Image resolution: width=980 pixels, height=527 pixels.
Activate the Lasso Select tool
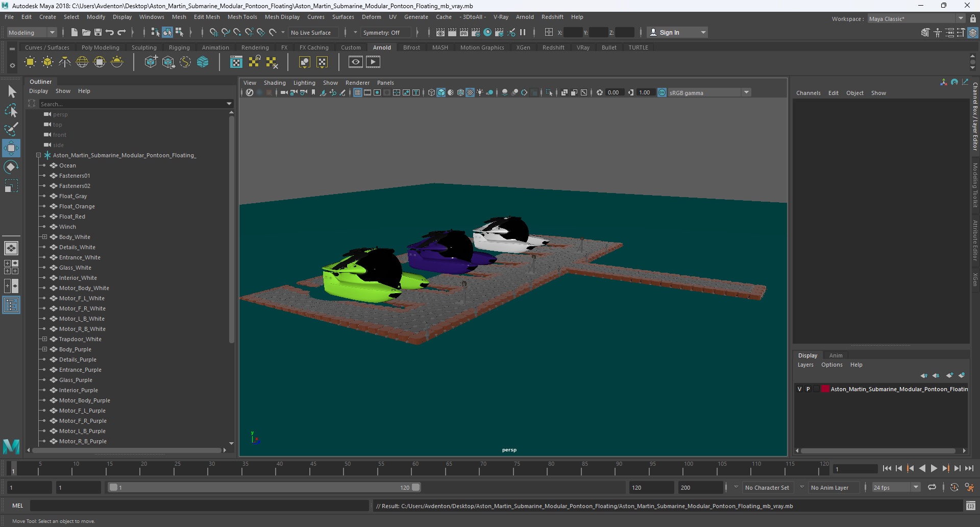[x=11, y=110]
